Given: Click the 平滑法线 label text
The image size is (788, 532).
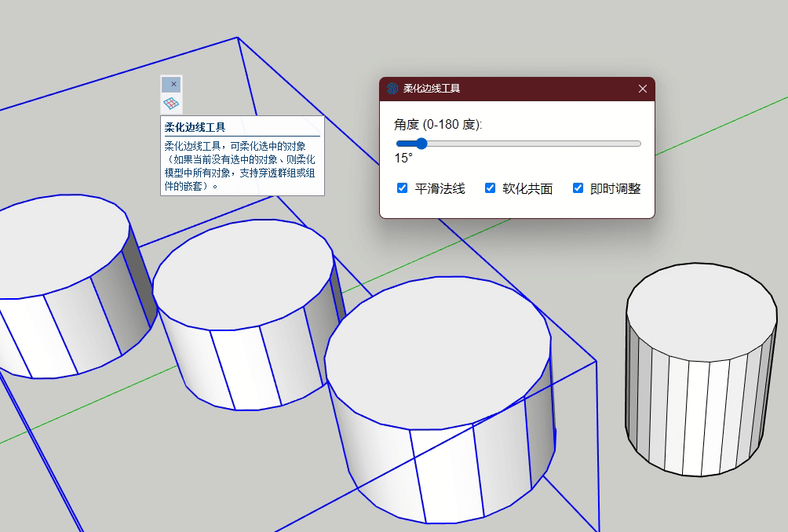Looking at the screenshot, I should (440, 189).
